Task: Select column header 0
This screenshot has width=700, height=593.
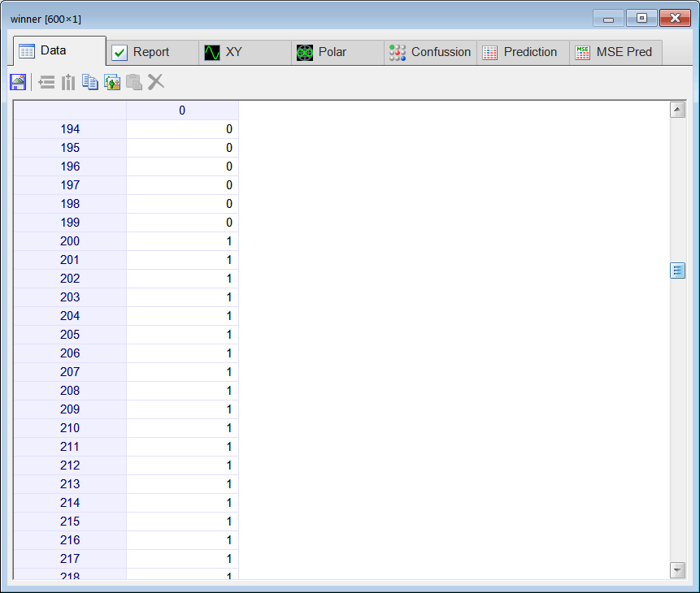Action: click(182, 110)
